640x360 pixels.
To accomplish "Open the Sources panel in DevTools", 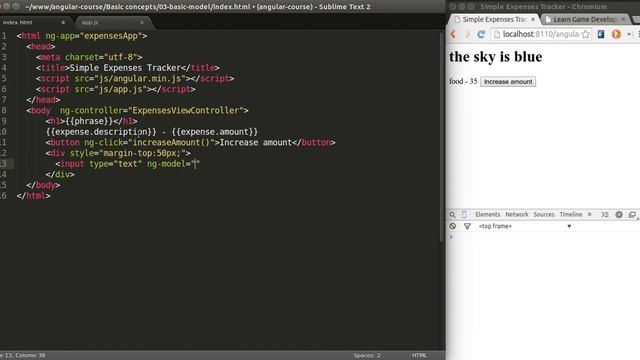I will pyautogui.click(x=544, y=215).
